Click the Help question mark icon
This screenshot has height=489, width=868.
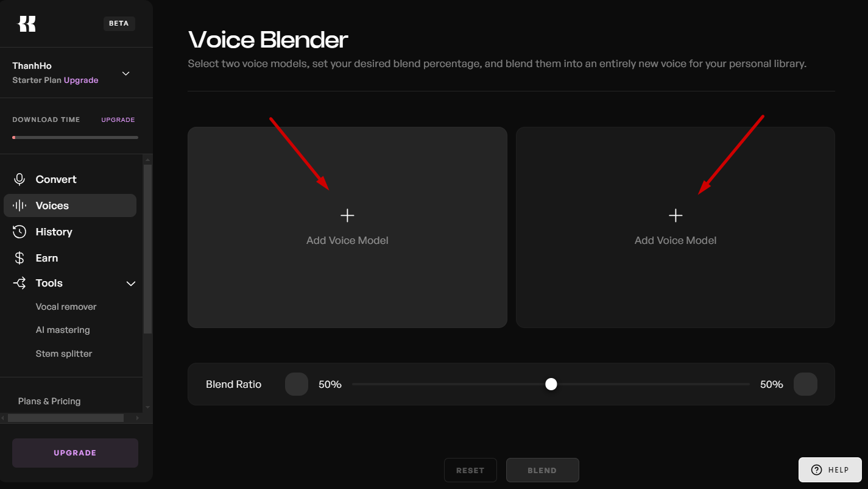pos(817,470)
